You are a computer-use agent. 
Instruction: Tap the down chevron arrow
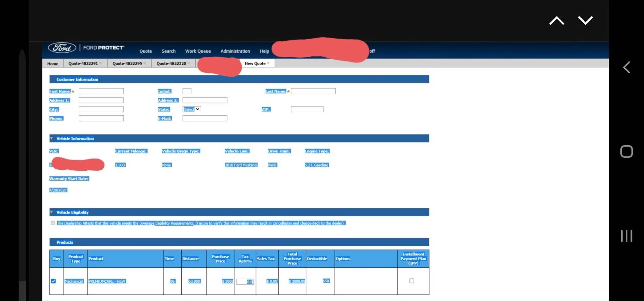(x=585, y=20)
